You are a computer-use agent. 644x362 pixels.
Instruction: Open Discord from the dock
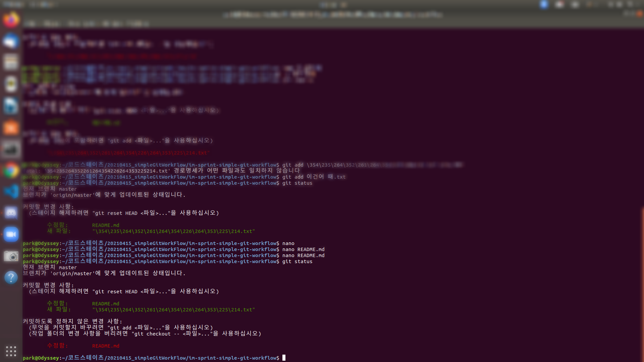click(11, 213)
